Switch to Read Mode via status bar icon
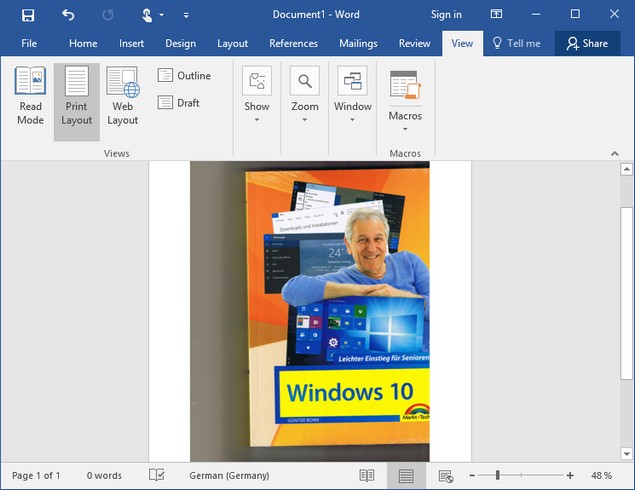The image size is (635, 490). [367, 476]
